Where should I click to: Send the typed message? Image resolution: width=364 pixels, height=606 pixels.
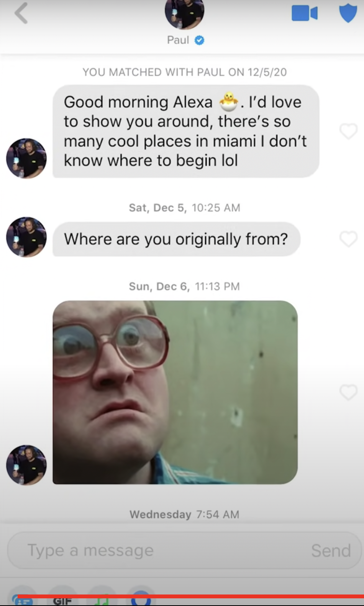331,550
